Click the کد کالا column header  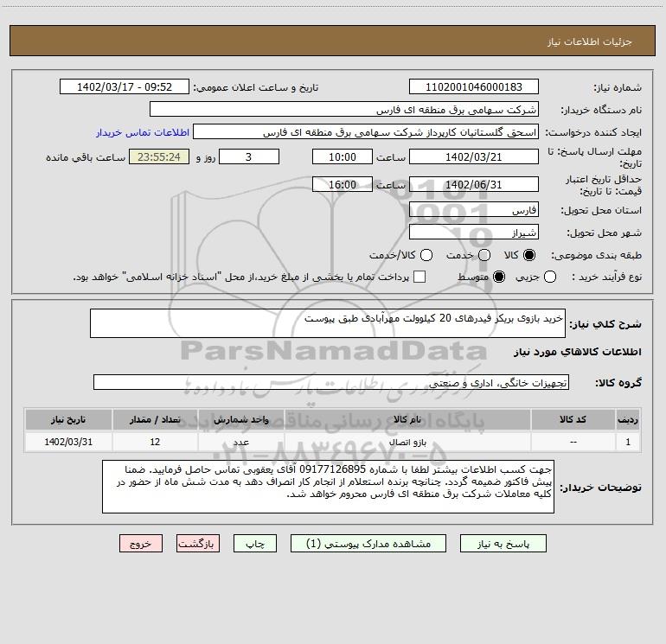click(573, 420)
